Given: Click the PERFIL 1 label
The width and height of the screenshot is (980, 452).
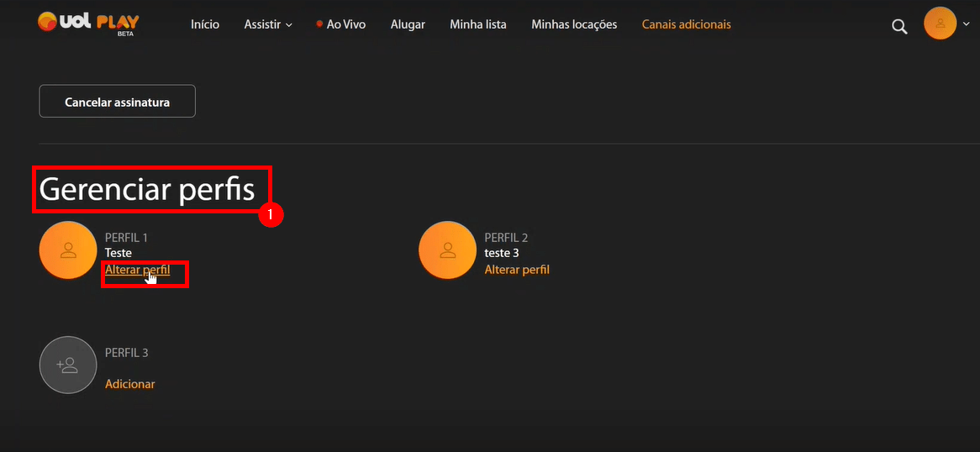Looking at the screenshot, I should (x=126, y=238).
